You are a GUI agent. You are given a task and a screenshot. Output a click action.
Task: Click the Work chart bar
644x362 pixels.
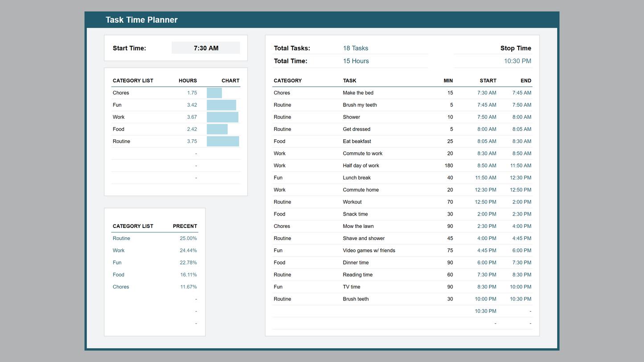pyautogui.click(x=222, y=117)
